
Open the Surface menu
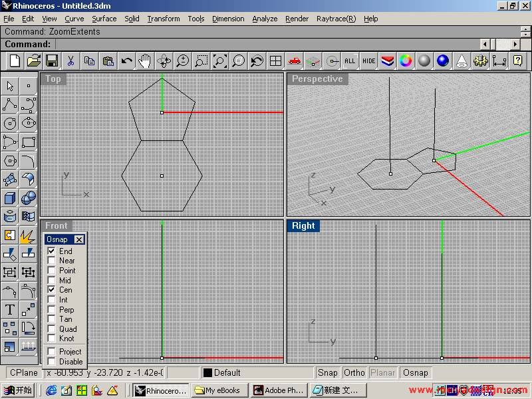click(104, 19)
